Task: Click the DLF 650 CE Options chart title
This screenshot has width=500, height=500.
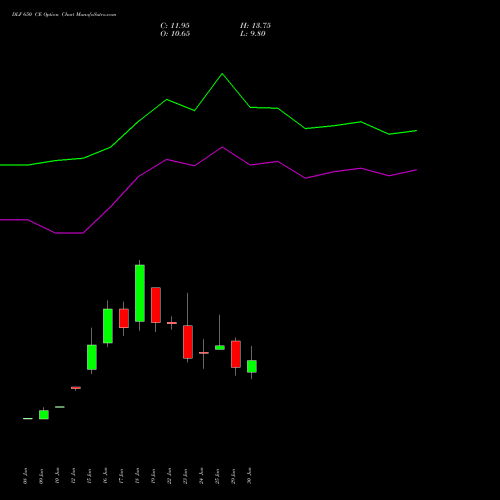Action: 64,15
